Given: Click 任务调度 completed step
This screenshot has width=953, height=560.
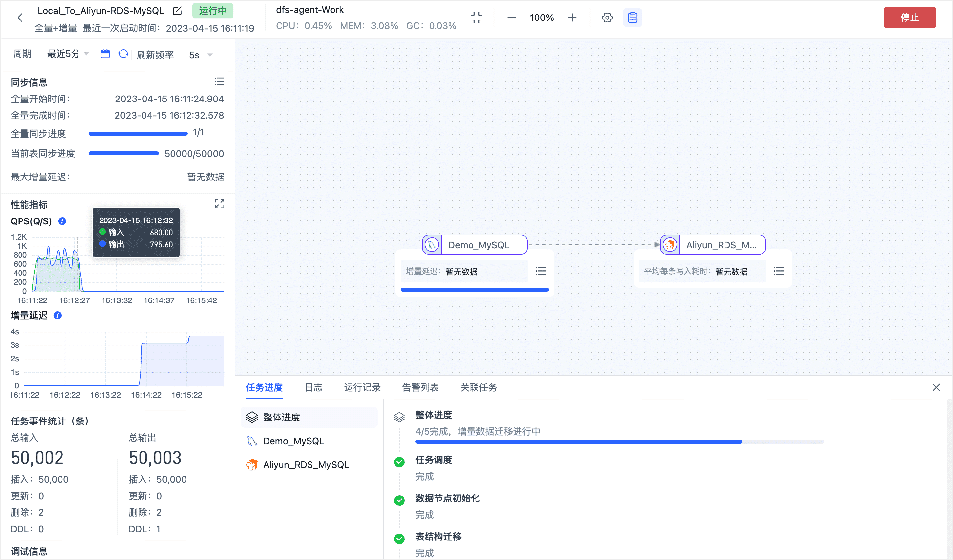Looking at the screenshot, I should [434, 460].
